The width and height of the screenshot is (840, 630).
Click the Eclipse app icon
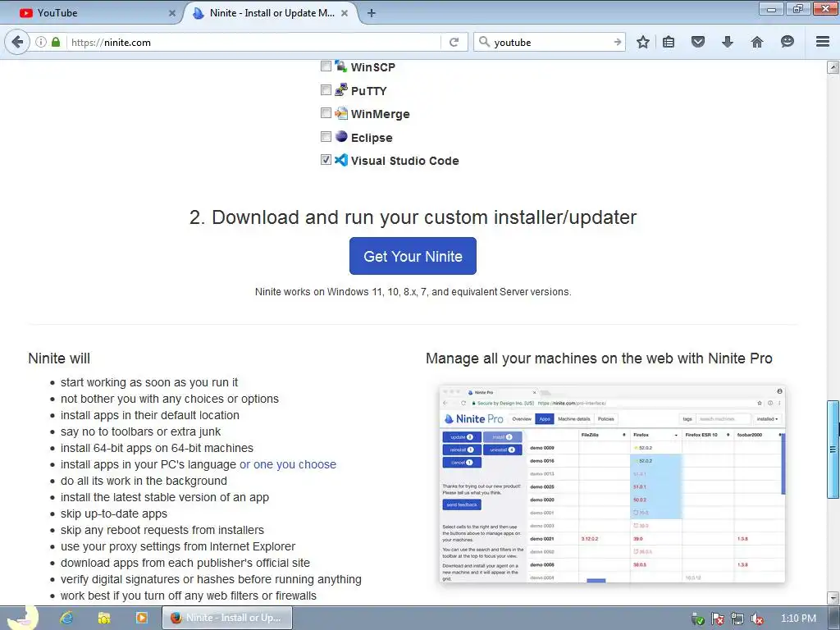pyautogui.click(x=341, y=137)
